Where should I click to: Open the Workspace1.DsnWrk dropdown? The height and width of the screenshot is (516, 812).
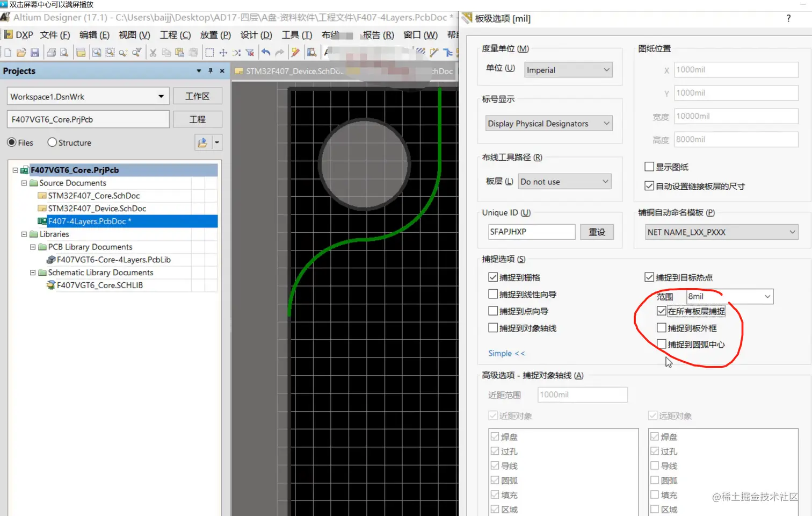click(88, 97)
